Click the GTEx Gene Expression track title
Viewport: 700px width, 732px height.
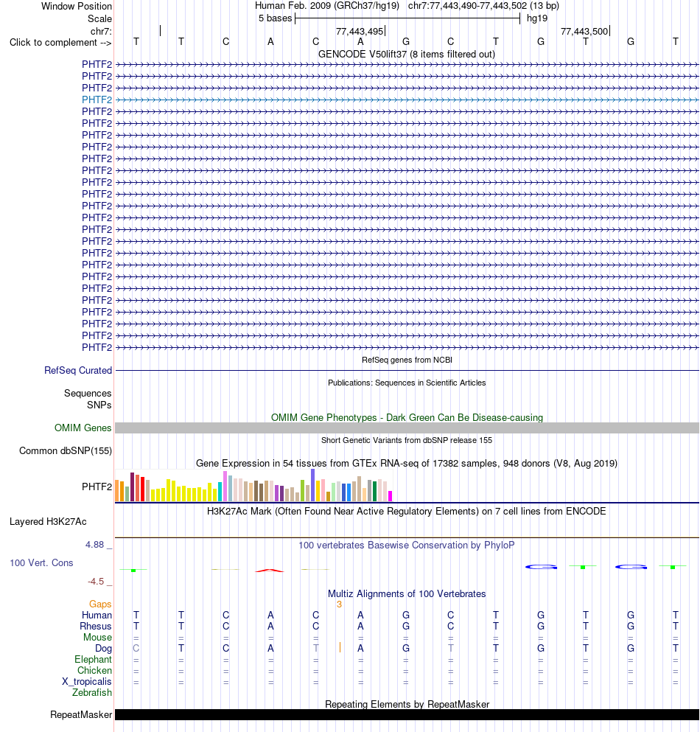pyautogui.click(x=407, y=463)
